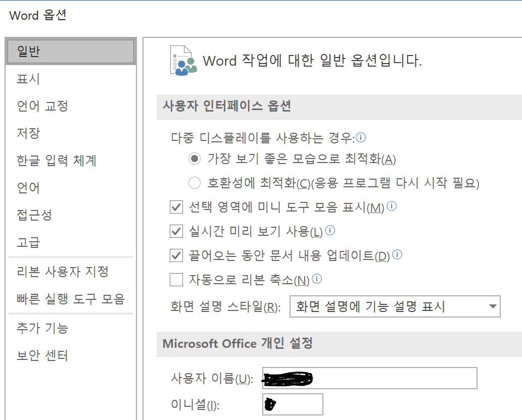Click info icon next to 미니 도구 모음 표시
Screen dimensions: 522x420
tap(392, 206)
